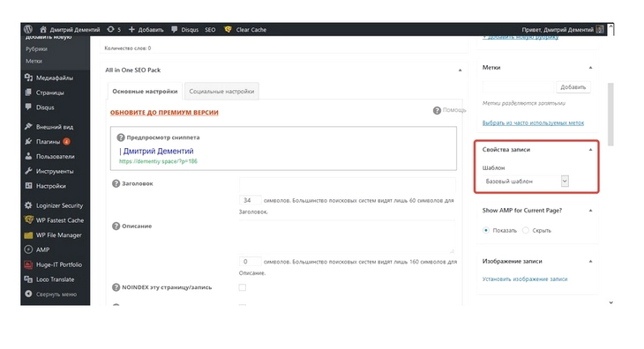The width and height of the screenshot is (644, 349).
Task: Click the Clear Cache cheetah icon
Action: coord(228,29)
